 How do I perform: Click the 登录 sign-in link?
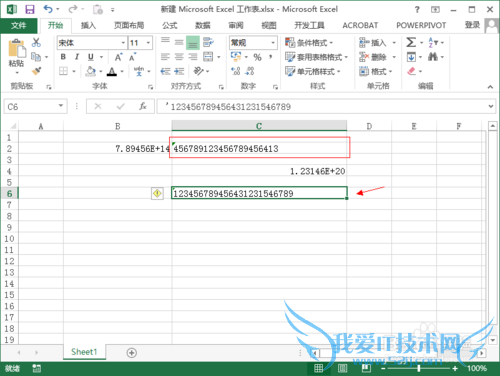[472, 25]
